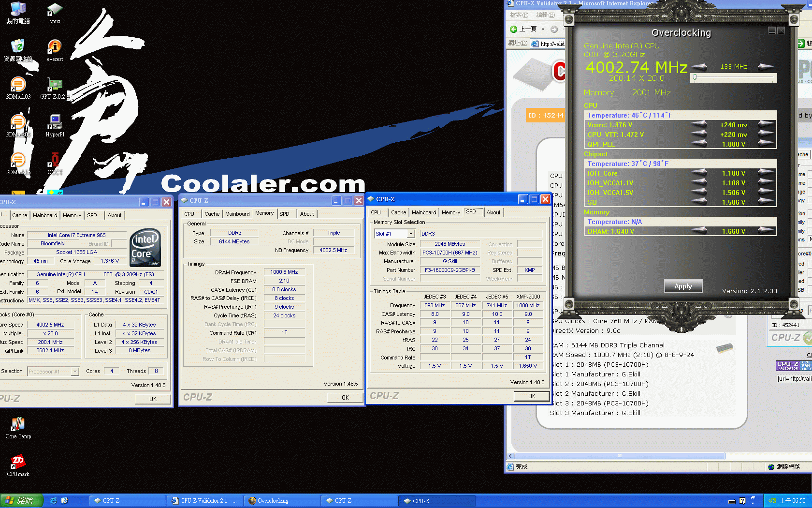Lower the Vcore voltage offset

click(x=699, y=125)
